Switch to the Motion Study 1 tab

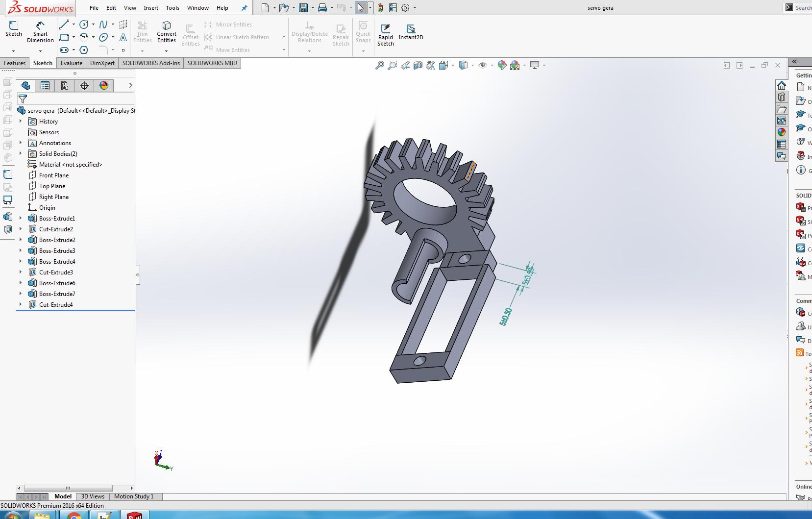[x=134, y=496]
